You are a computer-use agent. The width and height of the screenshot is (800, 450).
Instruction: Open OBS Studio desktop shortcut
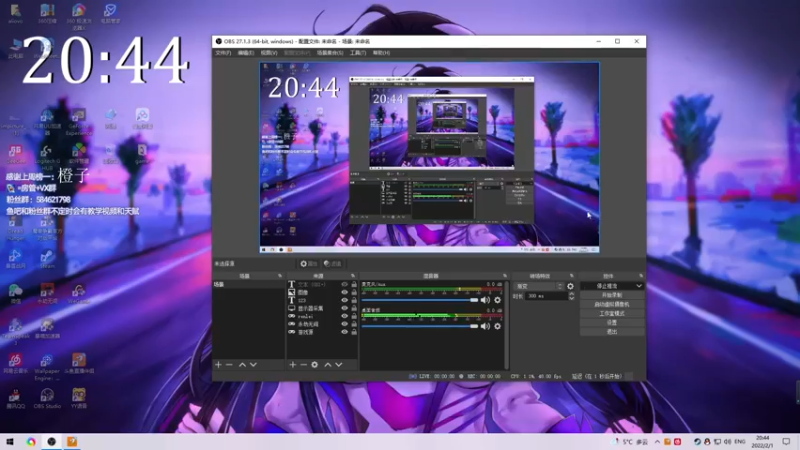coord(47,398)
